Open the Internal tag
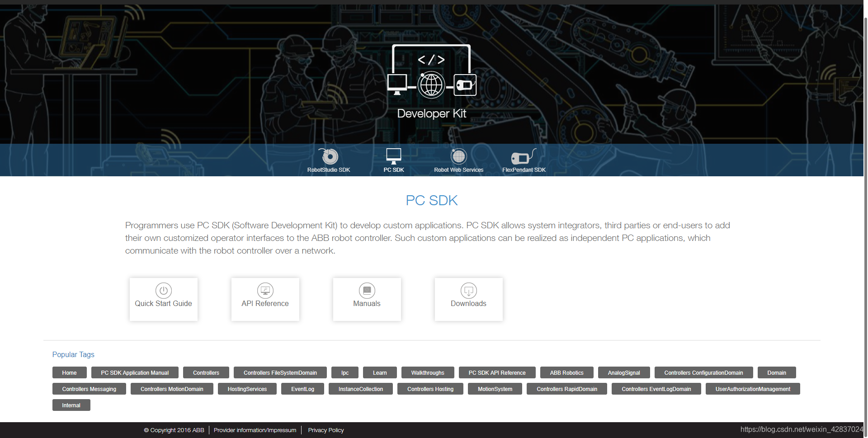The image size is (868, 438). [x=71, y=405]
